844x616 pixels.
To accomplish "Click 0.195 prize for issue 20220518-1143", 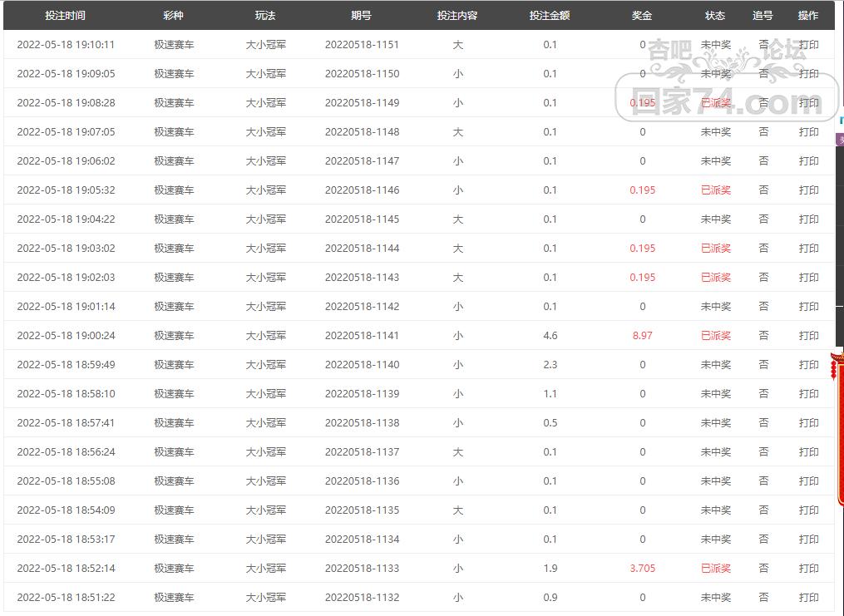I will click(643, 277).
